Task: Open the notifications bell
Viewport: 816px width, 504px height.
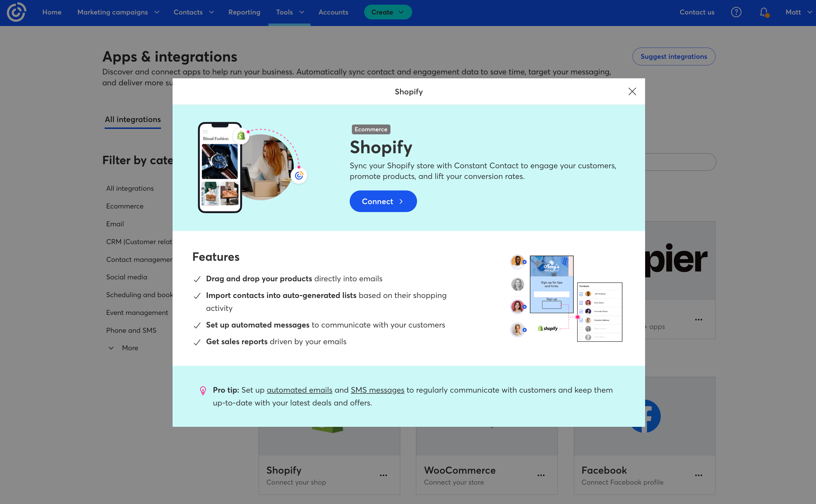Action: [764, 12]
